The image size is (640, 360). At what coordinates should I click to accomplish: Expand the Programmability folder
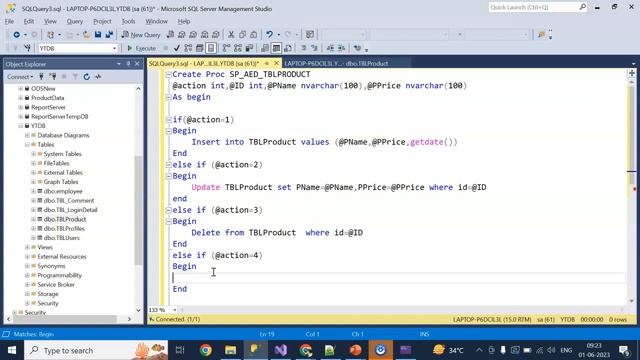click(27, 275)
